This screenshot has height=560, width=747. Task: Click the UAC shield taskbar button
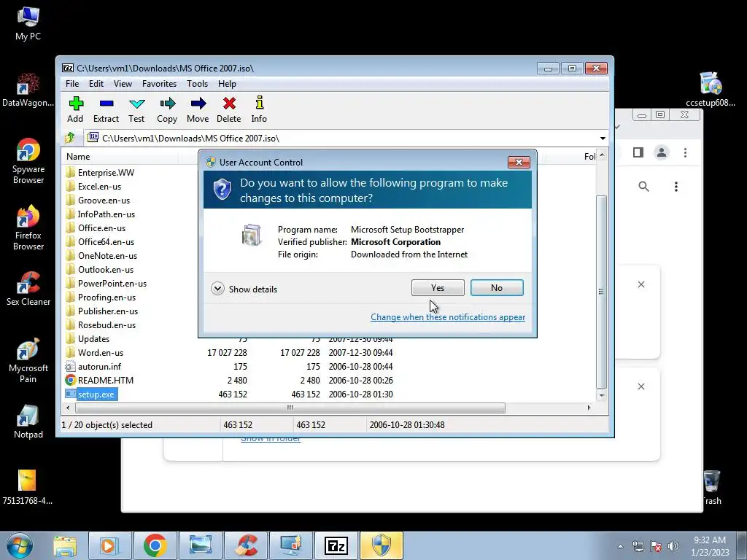(381, 545)
